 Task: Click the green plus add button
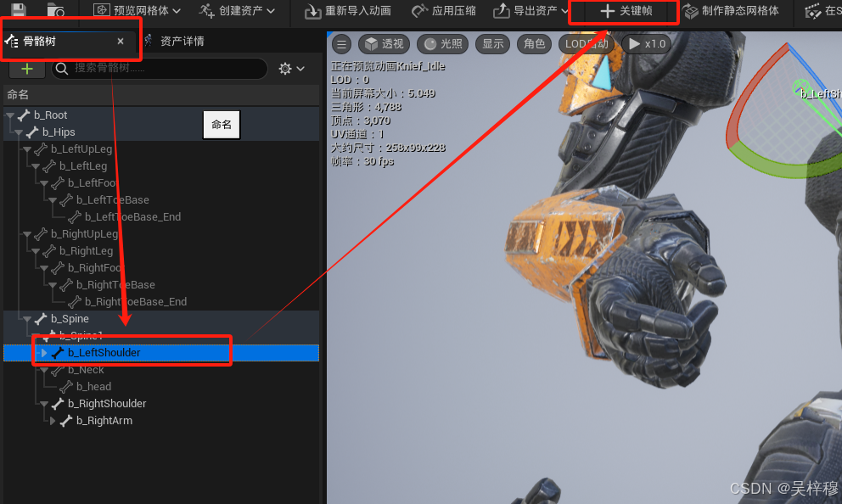pos(27,69)
